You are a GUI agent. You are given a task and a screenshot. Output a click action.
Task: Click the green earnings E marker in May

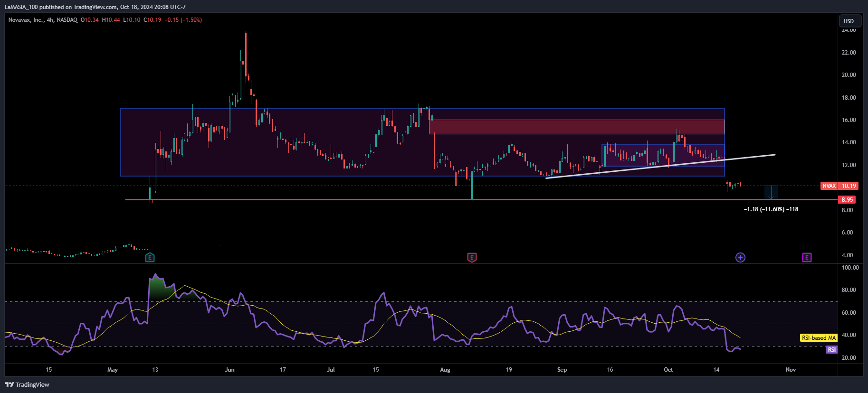(150, 258)
